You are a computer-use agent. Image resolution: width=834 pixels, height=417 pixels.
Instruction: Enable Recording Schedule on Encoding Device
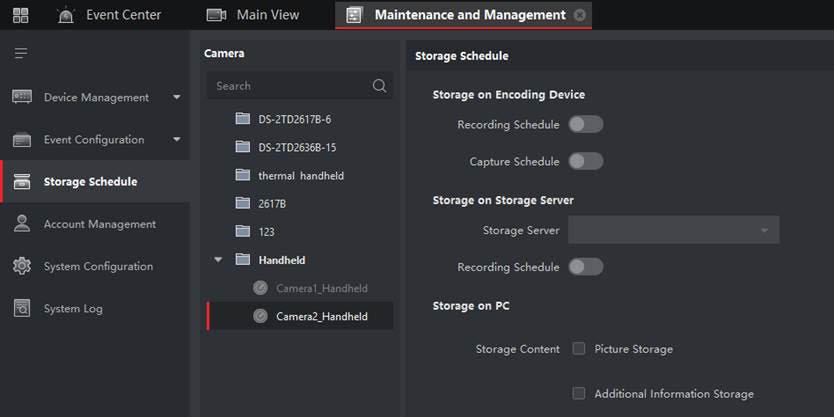coord(585,125)
